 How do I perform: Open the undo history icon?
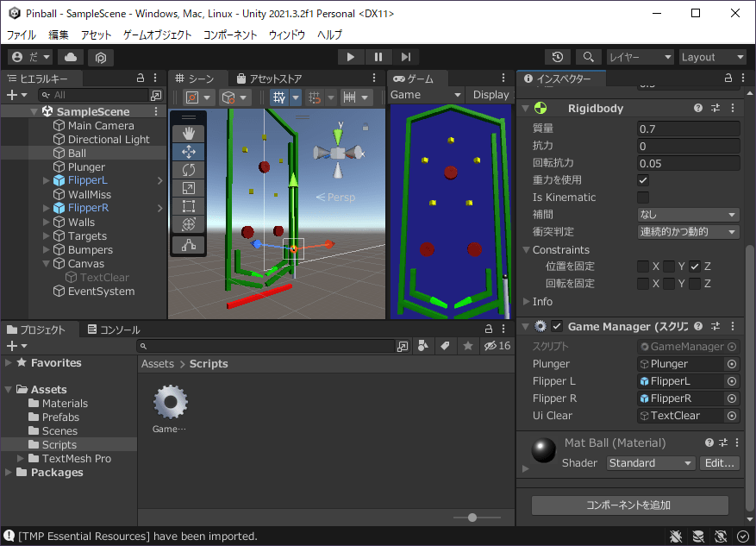pos(558,57)
